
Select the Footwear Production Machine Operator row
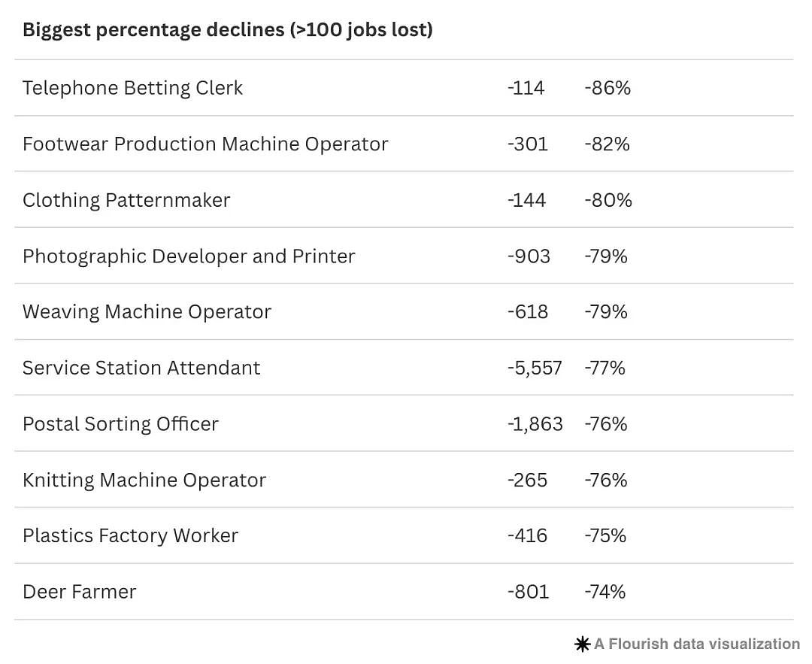[x=404, y=144]
